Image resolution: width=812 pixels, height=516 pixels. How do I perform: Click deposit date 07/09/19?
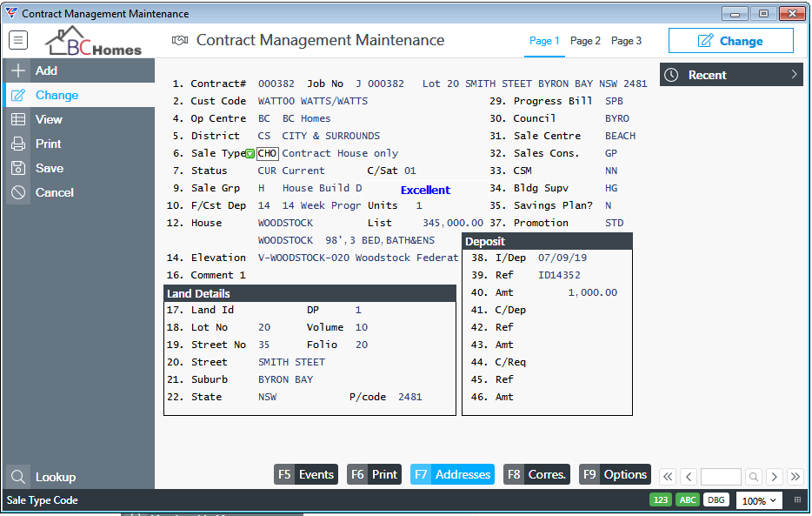(562, 258)
